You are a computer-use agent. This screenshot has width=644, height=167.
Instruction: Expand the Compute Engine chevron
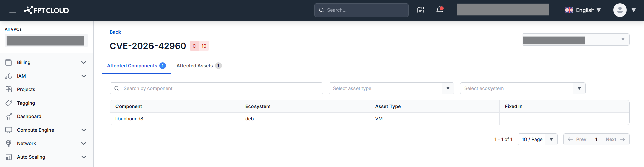[x=84, y=130]
